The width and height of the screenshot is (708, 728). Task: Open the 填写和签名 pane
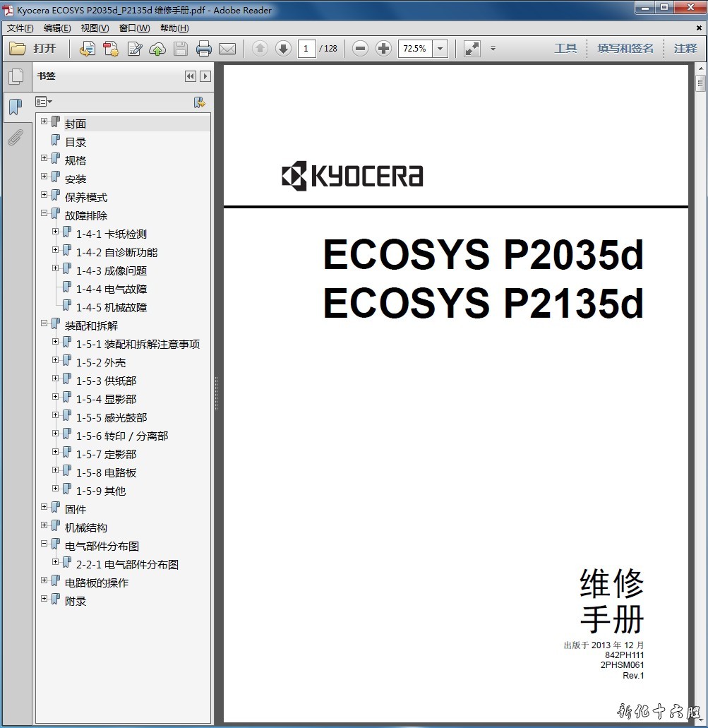pyautogui.click(x=625, y=49)
